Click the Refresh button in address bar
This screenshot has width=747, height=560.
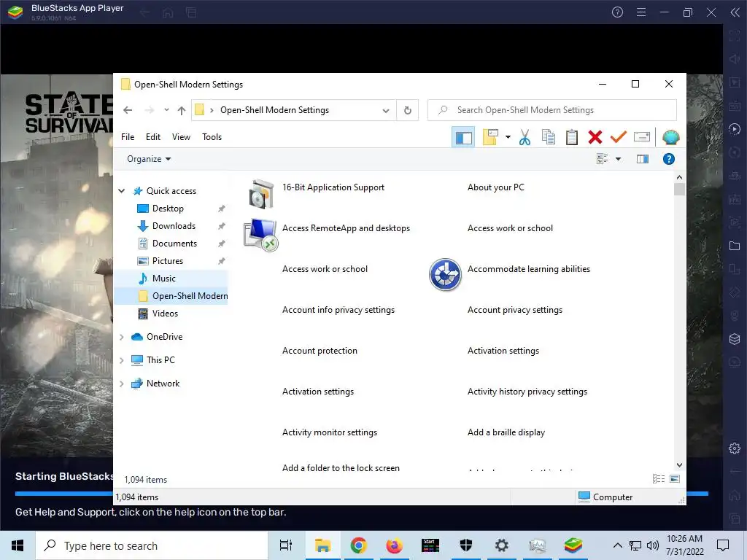pos(407,111)
